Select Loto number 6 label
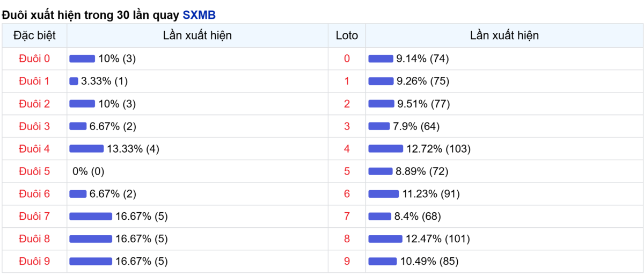 [x=347, y=194]
